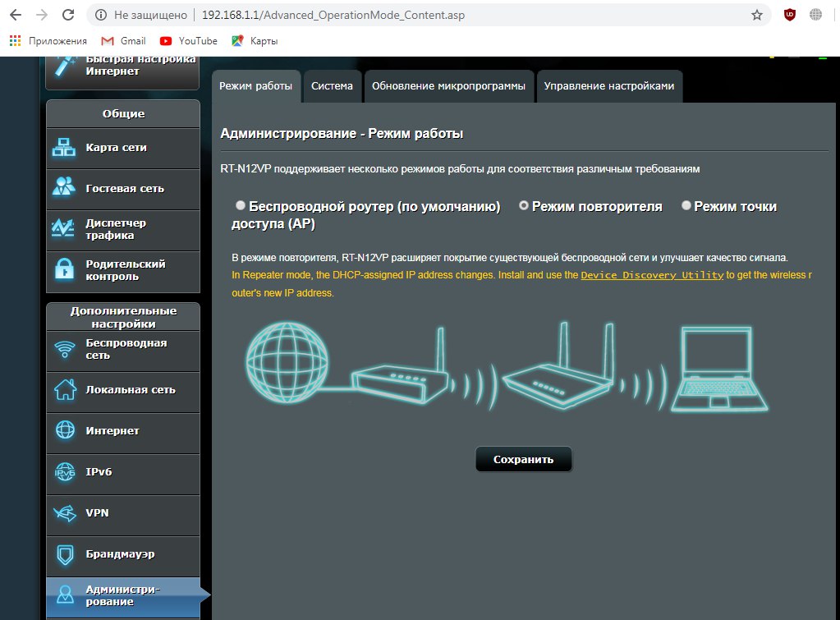Bookmark this page with the star icon
This screenshot has width=840, height=620.
(756, 15)
